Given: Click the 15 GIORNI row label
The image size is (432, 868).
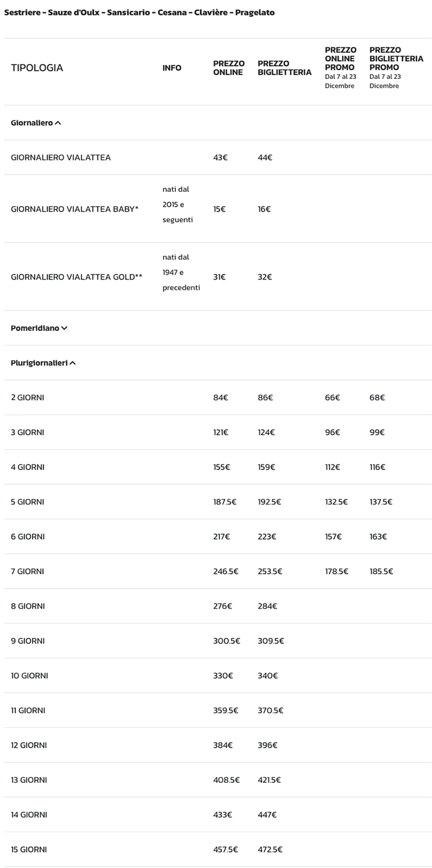Looking at the screenshot, I should click(29, 849).
